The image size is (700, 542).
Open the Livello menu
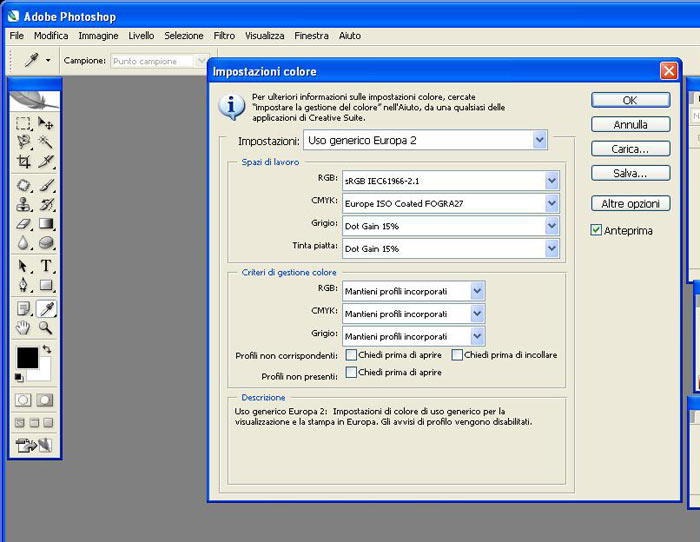(x=141, y=35)
